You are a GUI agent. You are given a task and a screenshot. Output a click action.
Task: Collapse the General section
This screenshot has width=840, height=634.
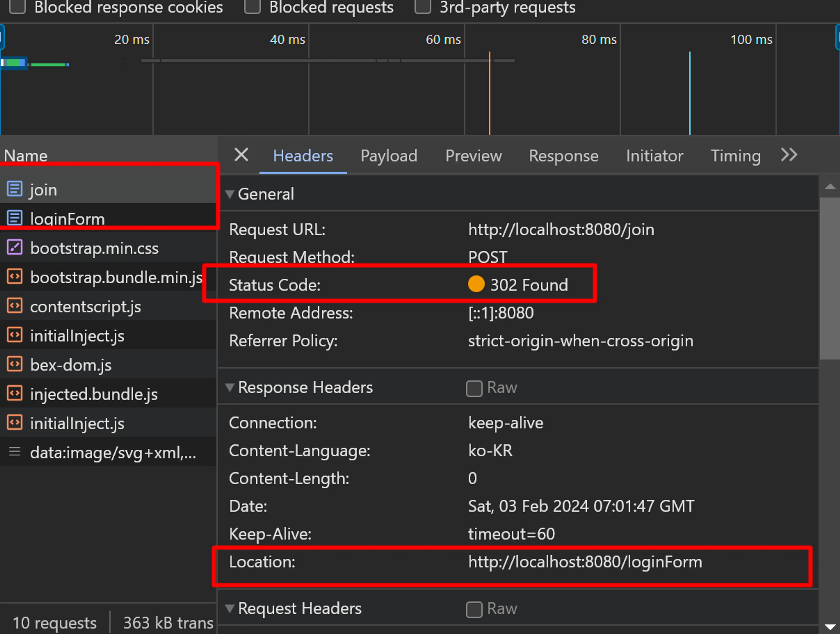coord(229,194)
